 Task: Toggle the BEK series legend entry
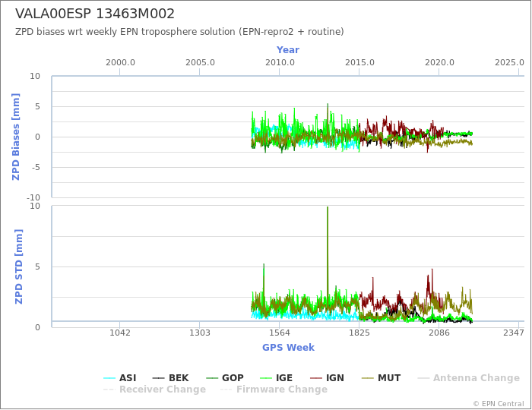point(170,378)
